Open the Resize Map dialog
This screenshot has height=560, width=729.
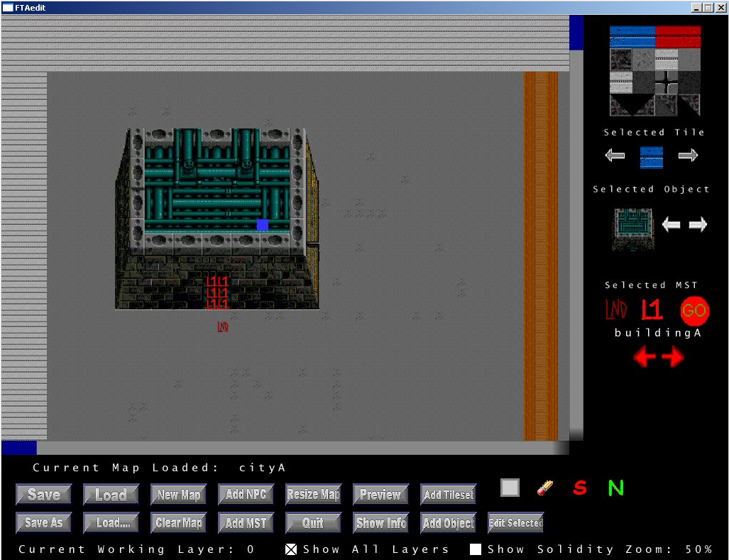click(x=313, y=495)
